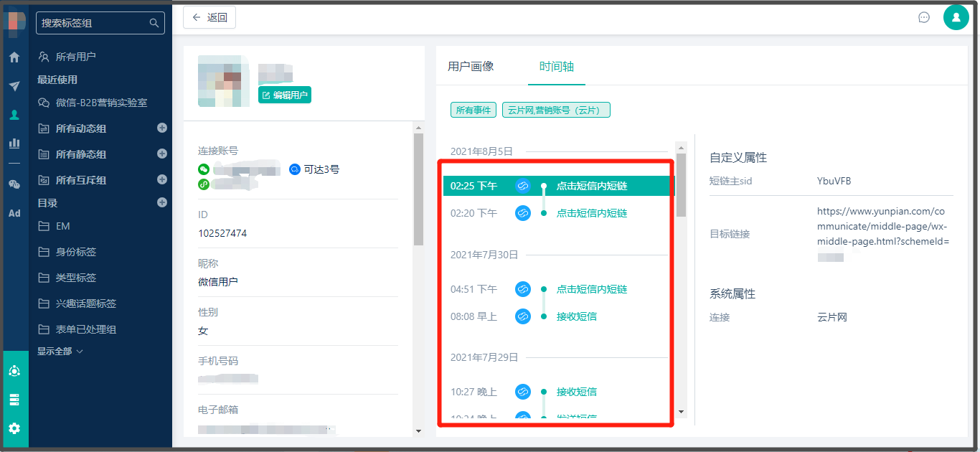Image resolution: width=980 pixels, height=452 pixels.
Task: Open the 身份标签 folder
Action: coord(75,252)
